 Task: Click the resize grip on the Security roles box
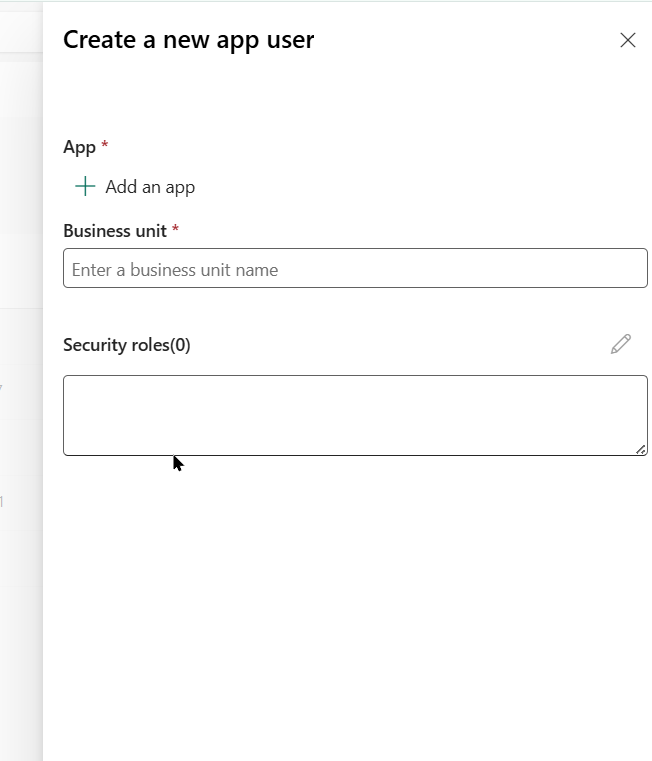tap(641, 449)
